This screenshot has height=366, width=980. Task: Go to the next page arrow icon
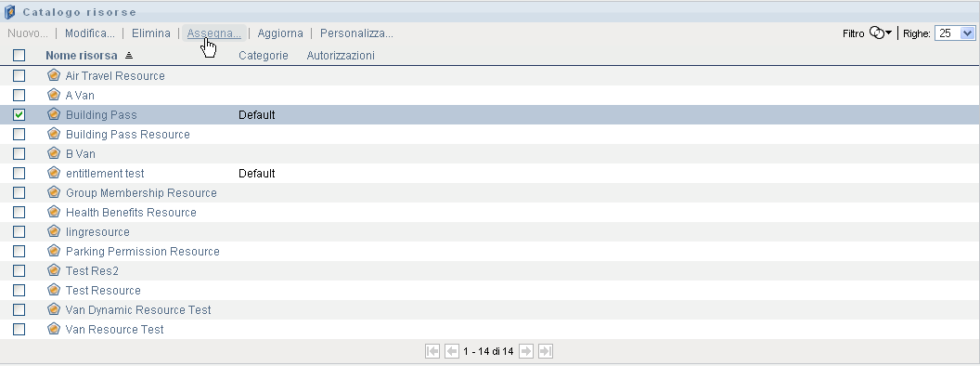point(526,351)
